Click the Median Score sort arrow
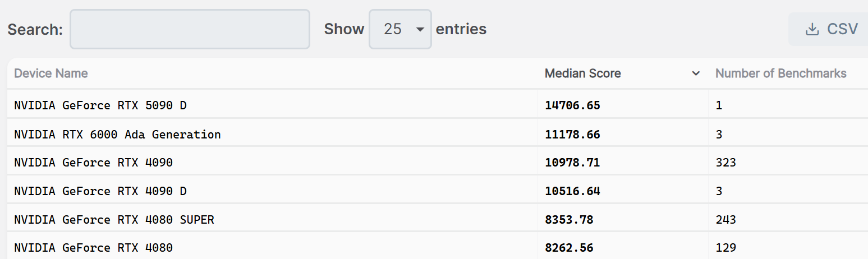The image size is (868, 259). [x=696, y=73]
